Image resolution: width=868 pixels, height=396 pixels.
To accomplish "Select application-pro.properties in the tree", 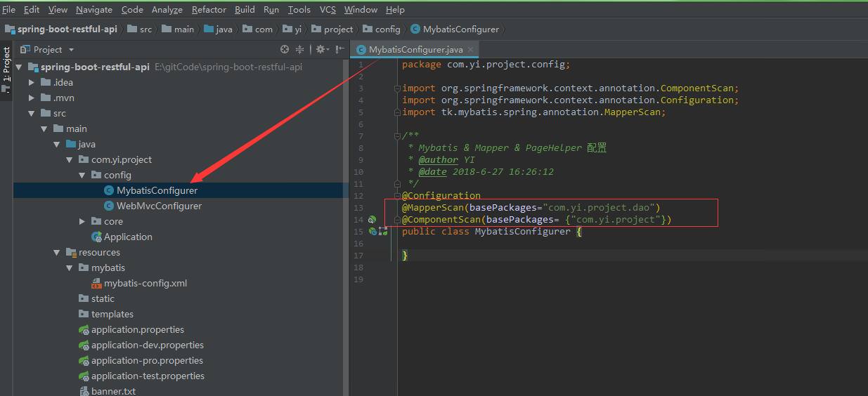I will pyautogui.click(x=148, y=360).
